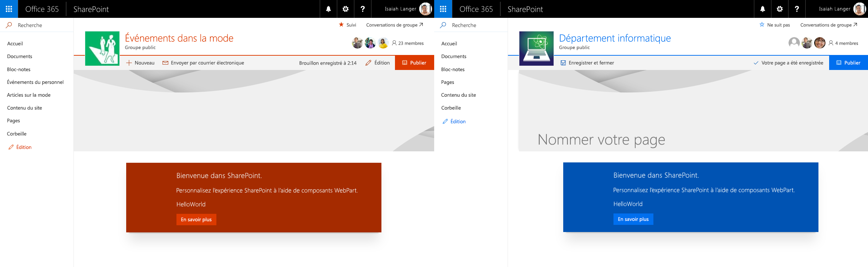This screenshot has height=267, width=868.
Task: Open Bloc-notes in the left window navigation
Action: 19,69
